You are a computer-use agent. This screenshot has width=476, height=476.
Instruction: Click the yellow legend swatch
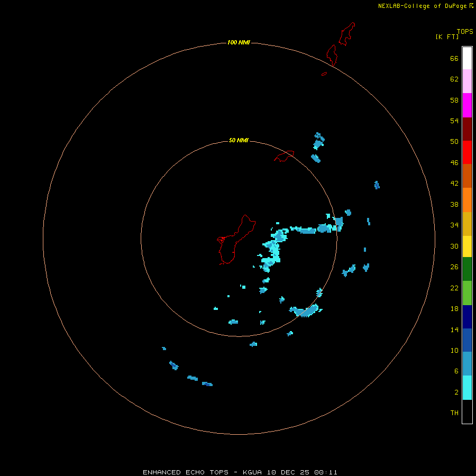pos(467,246)
